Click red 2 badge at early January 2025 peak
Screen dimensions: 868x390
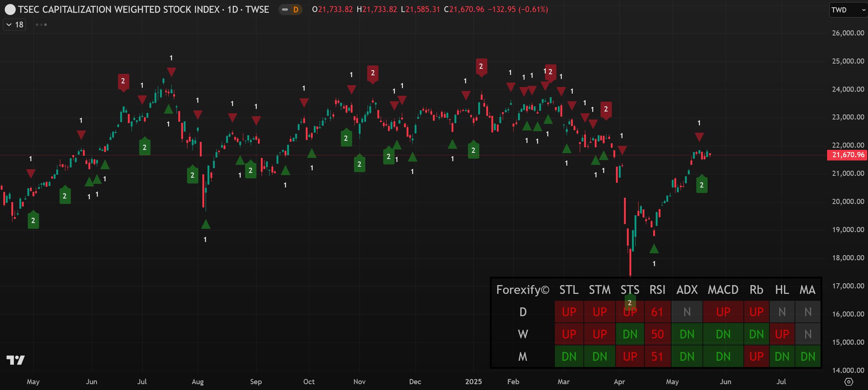[x=481, y=67]
